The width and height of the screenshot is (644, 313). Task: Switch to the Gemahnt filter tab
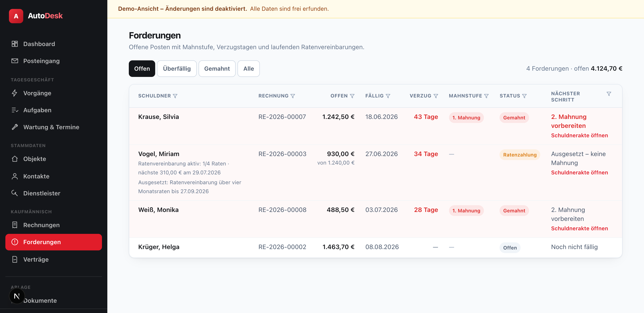(x=217, y=68)
